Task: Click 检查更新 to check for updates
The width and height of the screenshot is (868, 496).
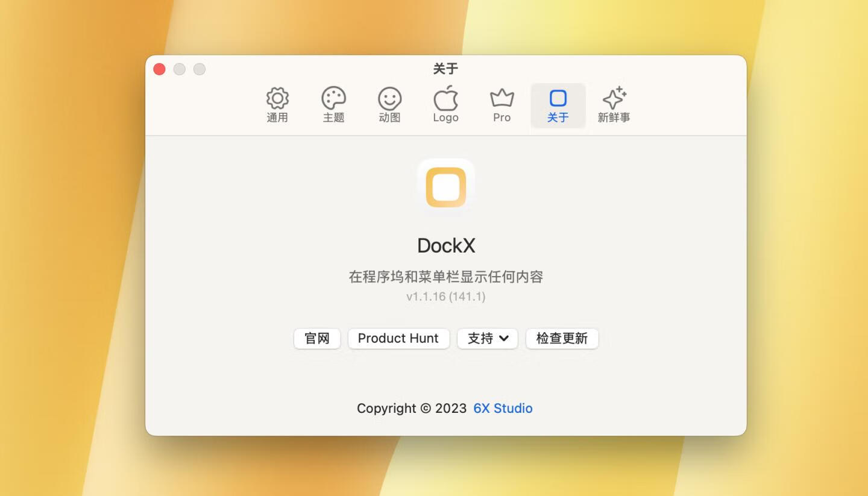Action: click(562, 338)
